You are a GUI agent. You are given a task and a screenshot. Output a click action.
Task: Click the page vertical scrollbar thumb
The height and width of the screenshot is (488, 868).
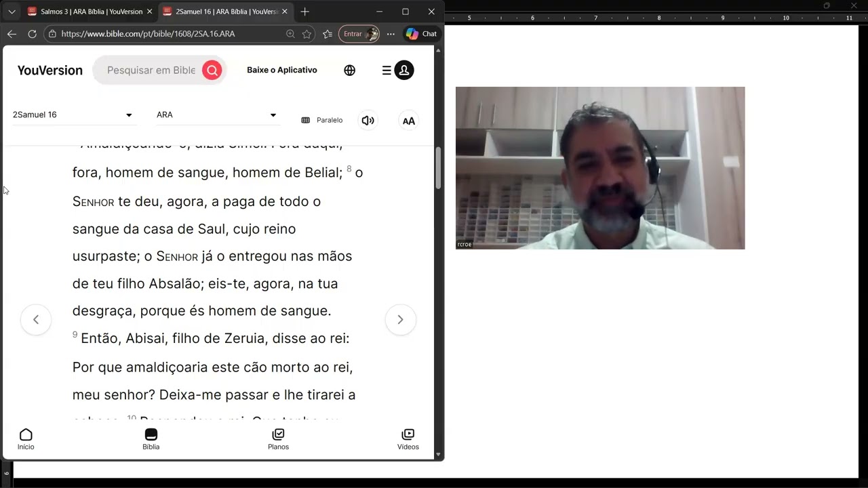438,168
